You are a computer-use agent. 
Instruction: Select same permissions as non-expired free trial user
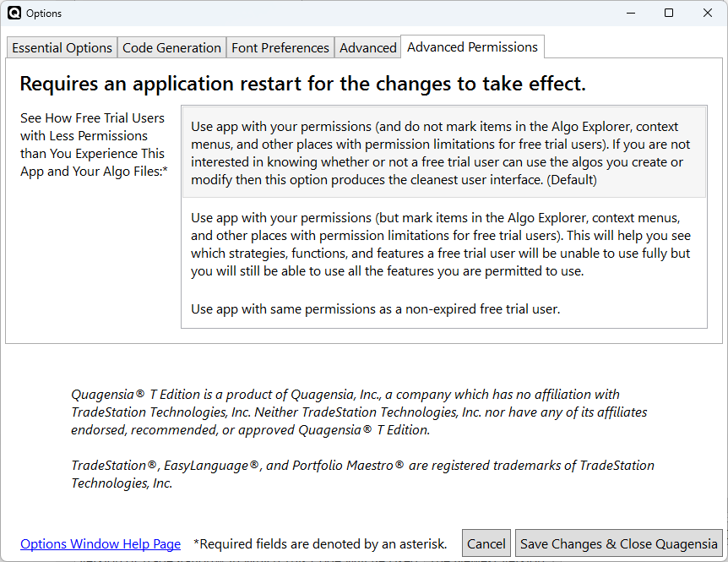pos(444,308)
